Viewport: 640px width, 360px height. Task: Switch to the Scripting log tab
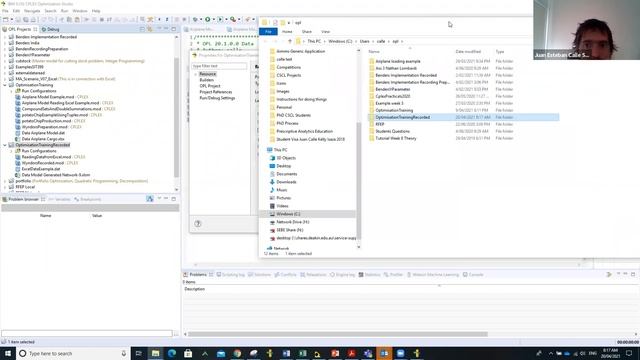(231, 275)
